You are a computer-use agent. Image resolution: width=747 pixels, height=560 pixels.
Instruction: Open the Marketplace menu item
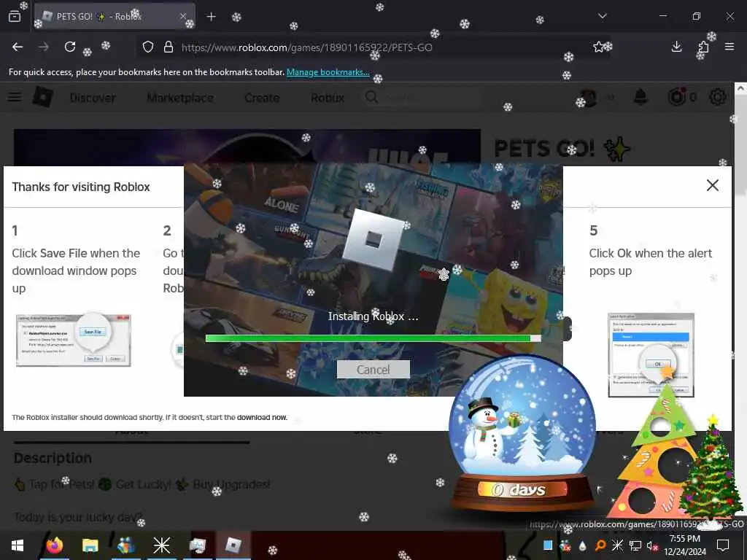(180, 98)
